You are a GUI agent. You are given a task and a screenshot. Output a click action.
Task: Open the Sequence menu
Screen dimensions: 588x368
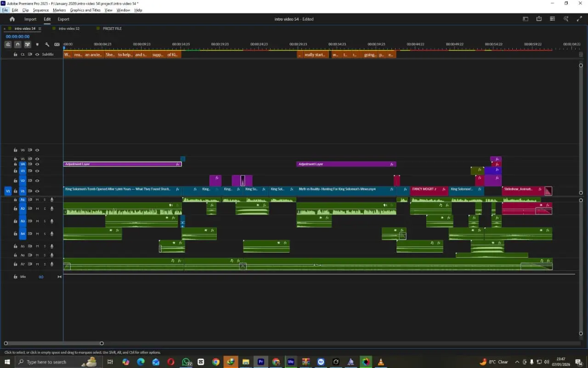coord(40,10)
